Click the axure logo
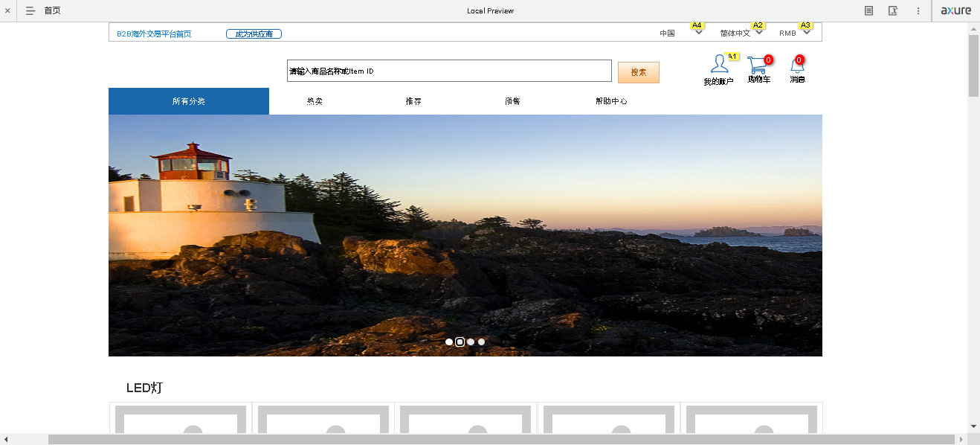 pyautogui.click(x=955, y=10)
